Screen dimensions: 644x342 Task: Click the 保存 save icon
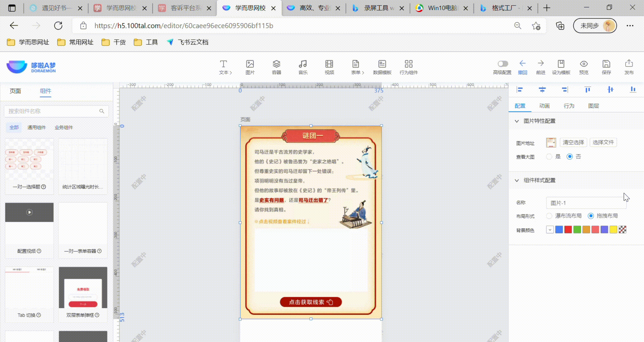click(606, 64)
